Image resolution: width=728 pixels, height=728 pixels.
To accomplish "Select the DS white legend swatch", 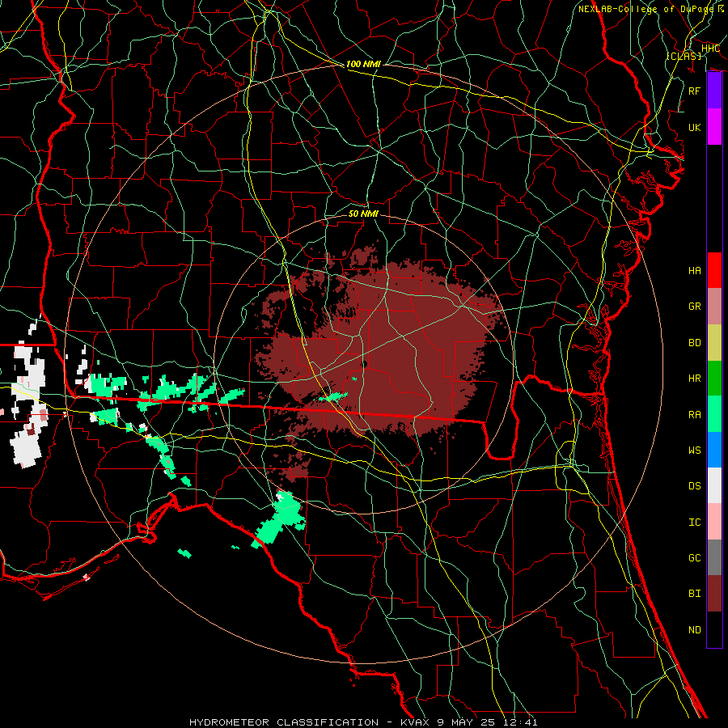I will [714, 485].
